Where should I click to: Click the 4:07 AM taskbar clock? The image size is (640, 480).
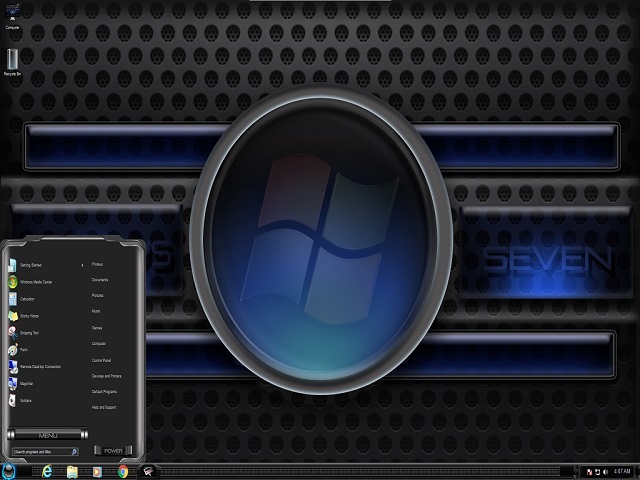click(622, 471)
